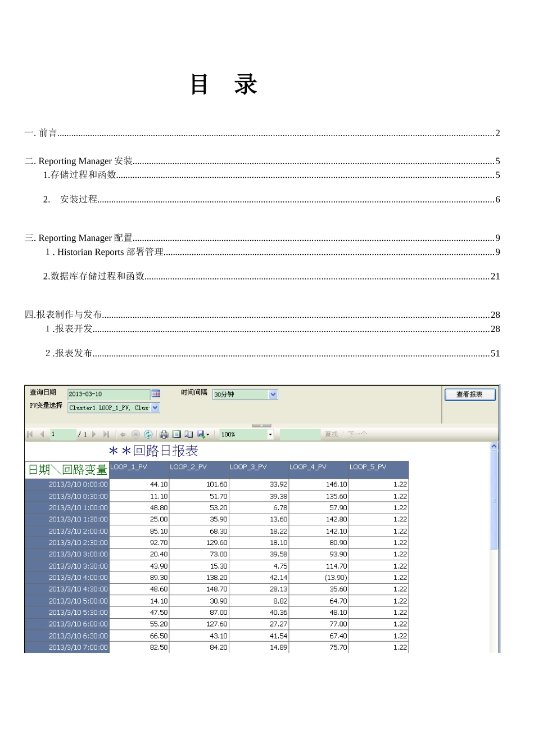
Task: Switch to print layout view
Action: coord(177,434)
